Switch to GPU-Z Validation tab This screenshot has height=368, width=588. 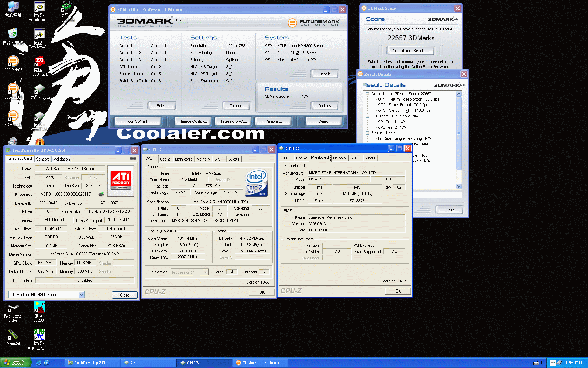coord(62,159)
